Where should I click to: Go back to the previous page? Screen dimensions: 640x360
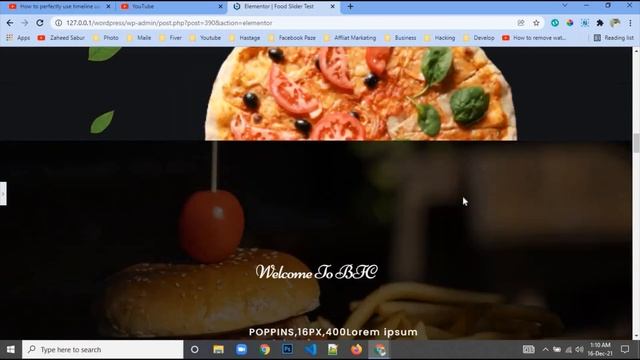pyautogui.click(x=10, y=23)
